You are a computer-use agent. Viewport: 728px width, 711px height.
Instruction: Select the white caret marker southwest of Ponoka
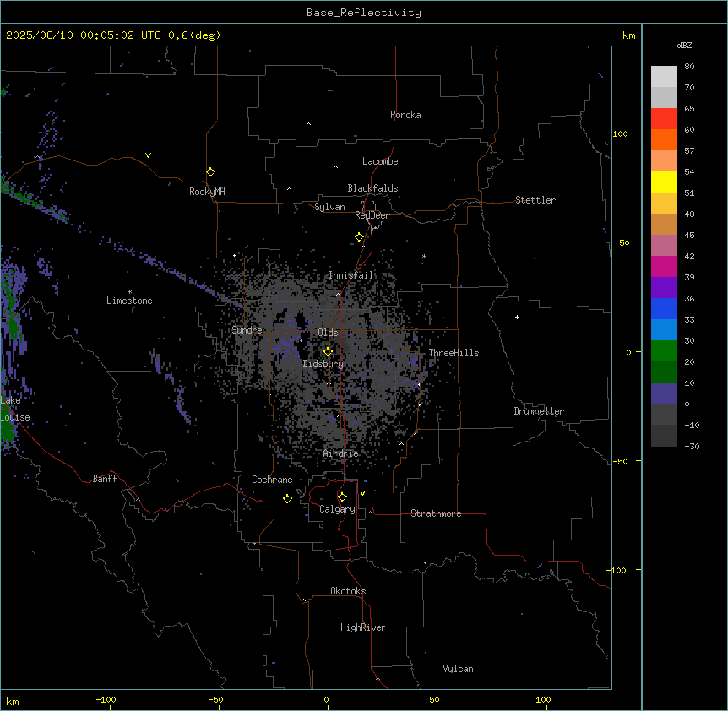[309, 124]
